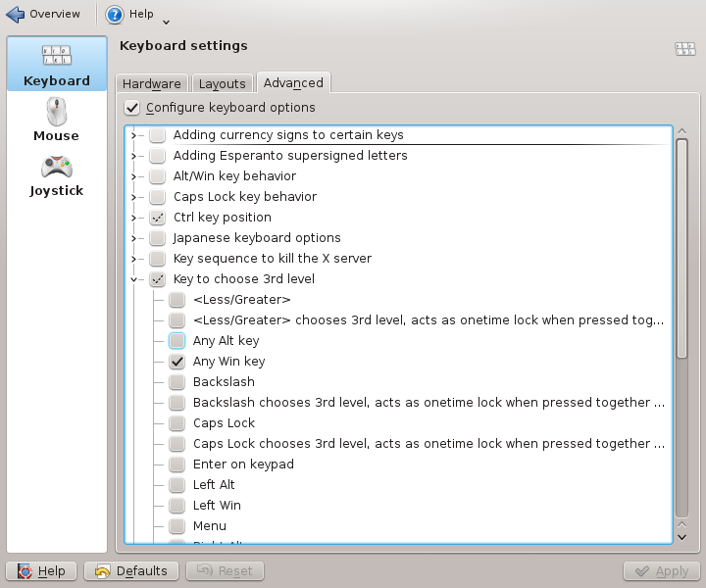Screen dimensions: 706x588
Task: Expand Japanese keyboard options group
Action: point(133,238)
